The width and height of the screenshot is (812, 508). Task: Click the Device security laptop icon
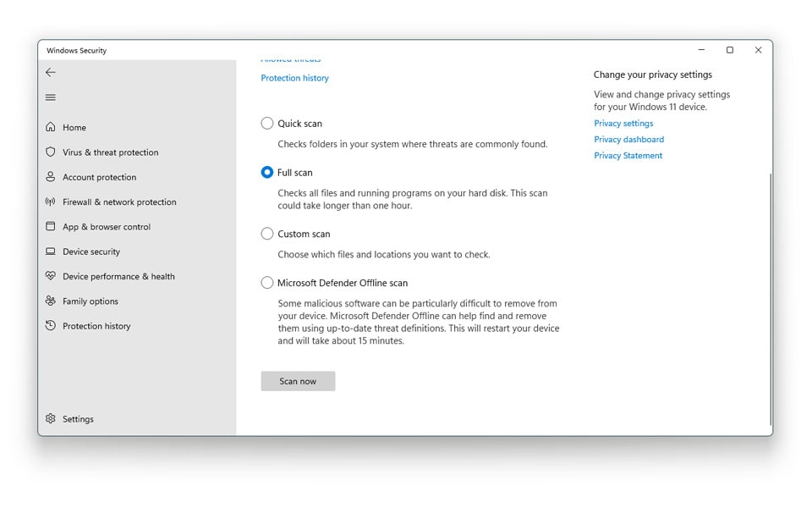[x=50, y=251]
